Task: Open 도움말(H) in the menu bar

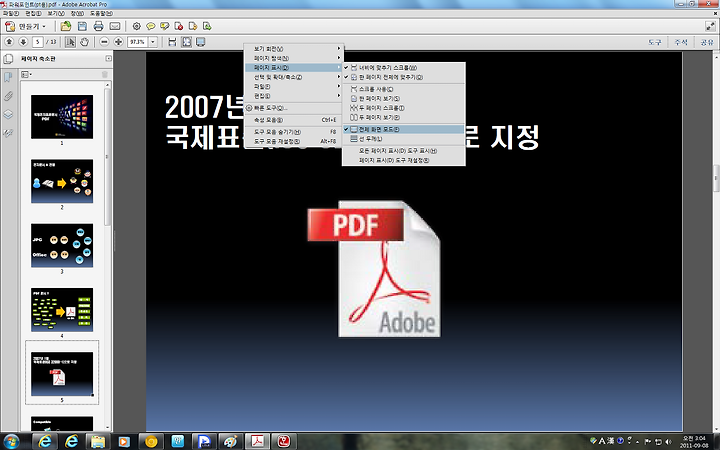Action: pyautogui.click(x=101, y=13)
